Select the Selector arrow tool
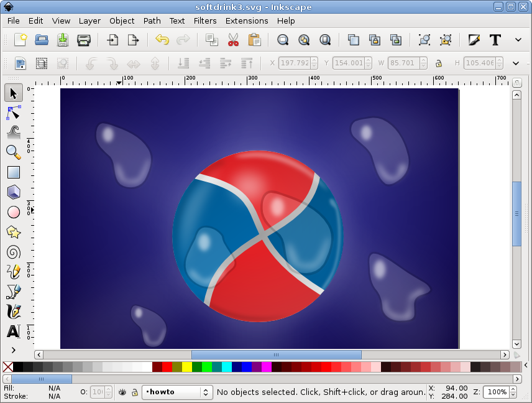The width and height of the screenshot is (532, 403). (x=14, y=93)
